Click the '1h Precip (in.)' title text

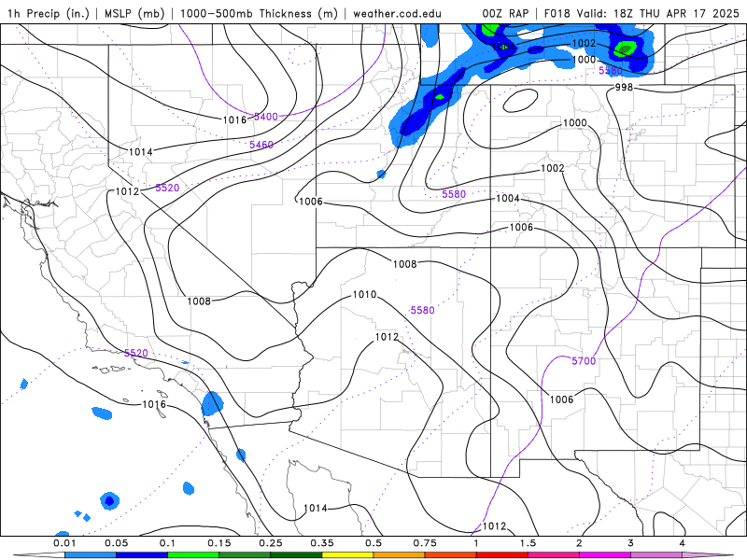tap(49, 13)
